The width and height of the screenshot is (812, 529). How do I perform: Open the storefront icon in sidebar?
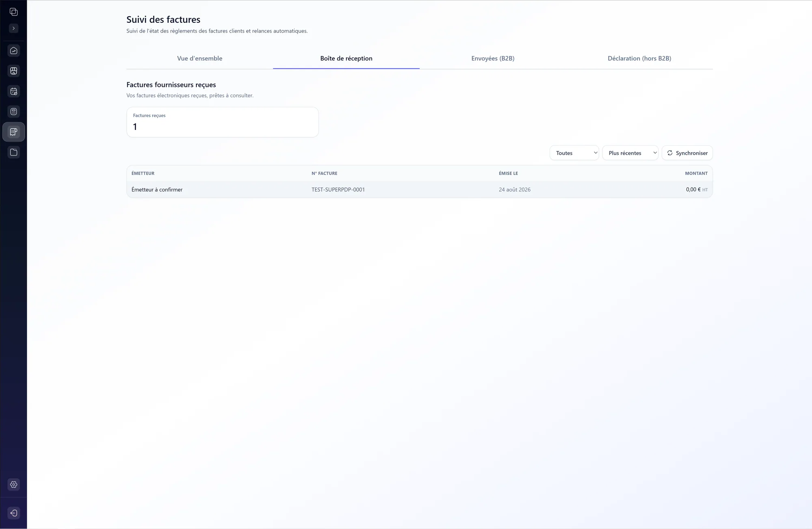pyautogui.click(x=13, y=71)
